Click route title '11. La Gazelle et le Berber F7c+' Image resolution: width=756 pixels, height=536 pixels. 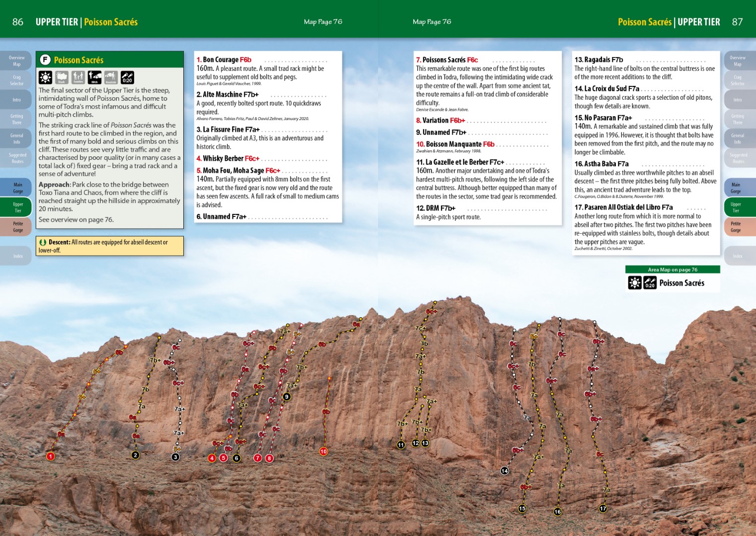460,162
